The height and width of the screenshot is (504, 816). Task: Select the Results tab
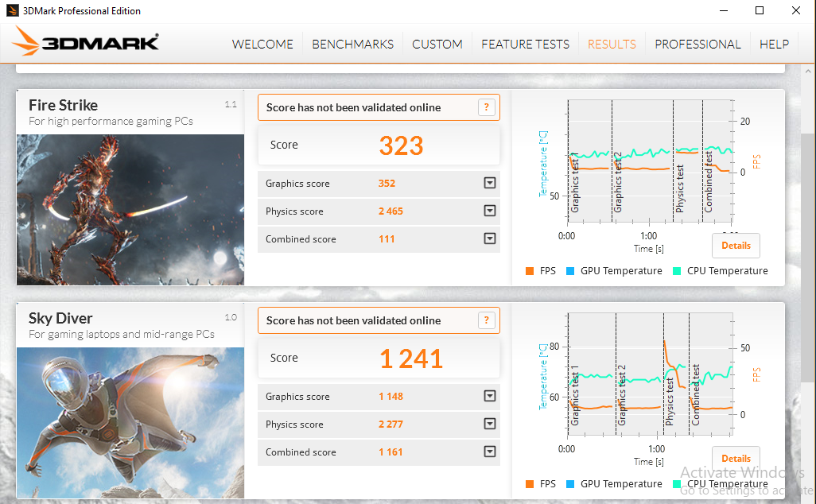(612, 45)
